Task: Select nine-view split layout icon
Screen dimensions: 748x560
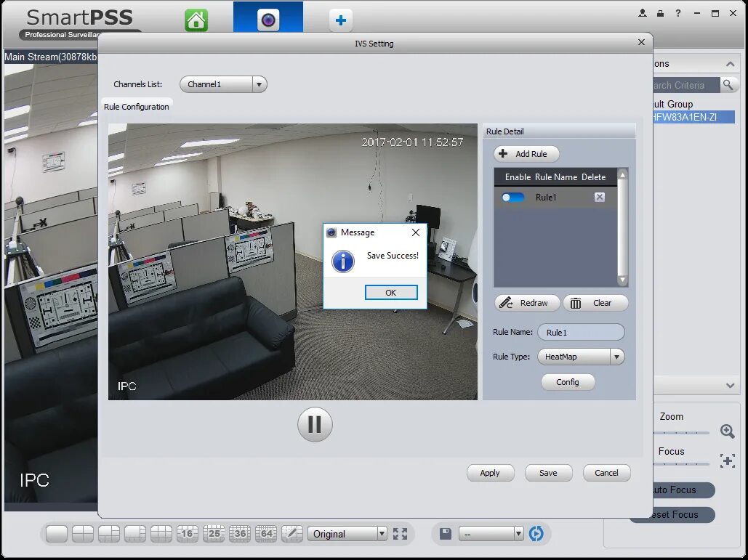Action: tap(161, 534)
